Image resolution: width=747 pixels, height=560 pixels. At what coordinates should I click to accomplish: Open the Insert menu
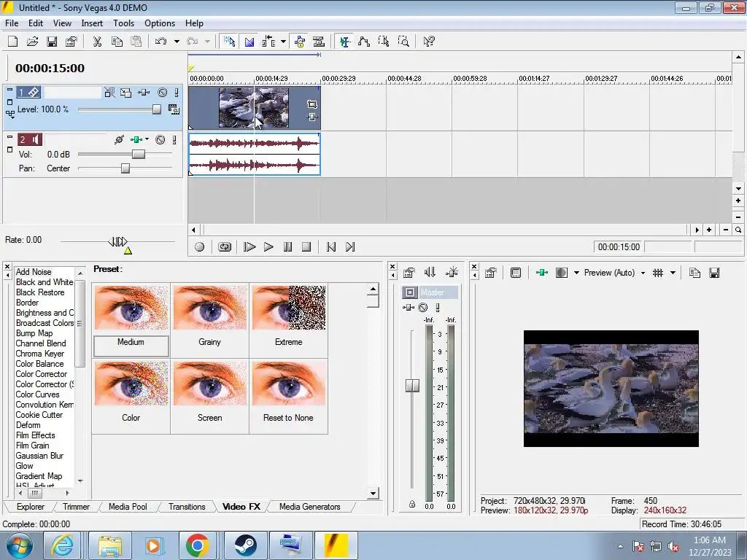point(92,23)
